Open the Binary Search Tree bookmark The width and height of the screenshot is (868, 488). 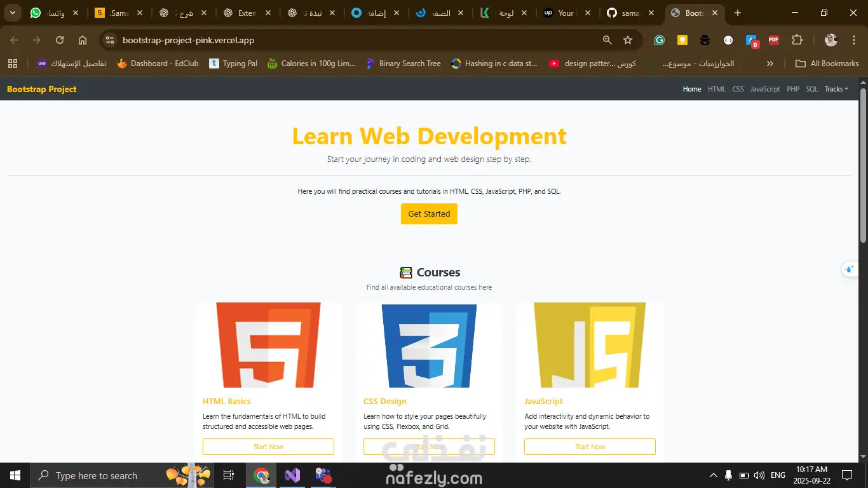pyautogui.click(x=403, y=64)
